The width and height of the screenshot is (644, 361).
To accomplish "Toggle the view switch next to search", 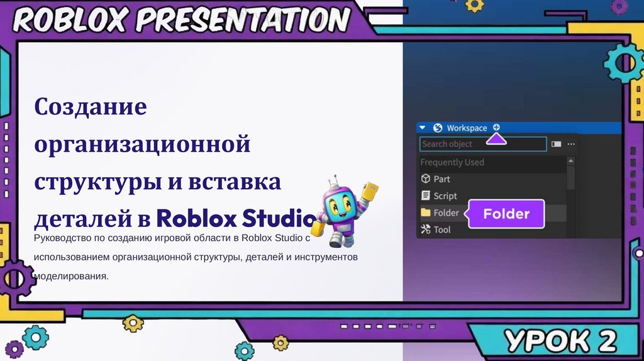I will pos(556,144).
